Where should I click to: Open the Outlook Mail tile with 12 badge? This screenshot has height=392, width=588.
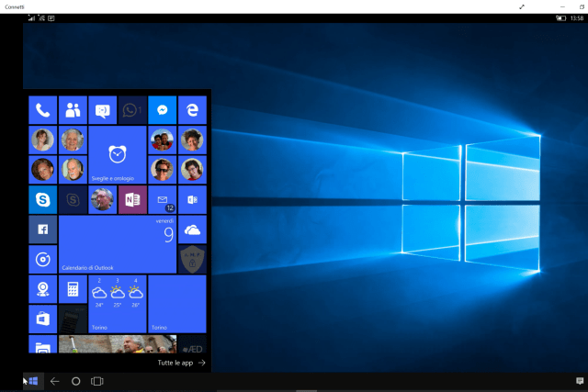click(162, 199)
